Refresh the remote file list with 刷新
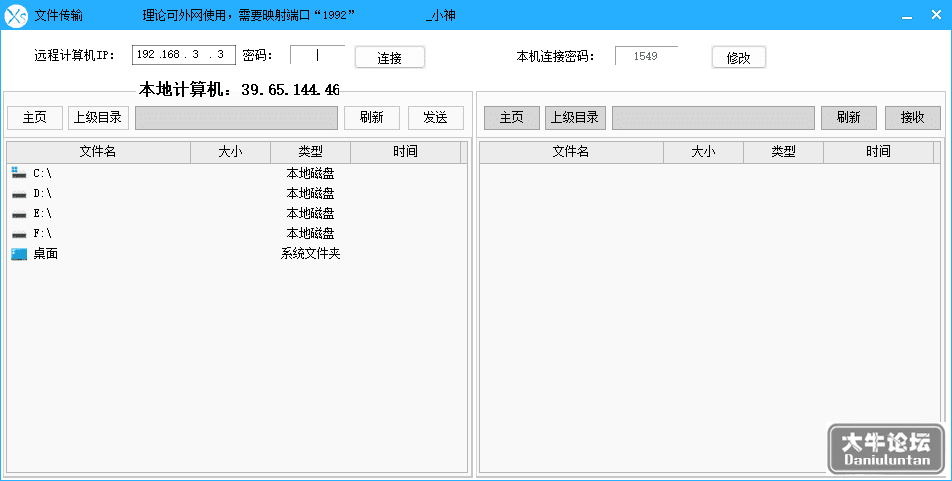 tap(849, 118)
